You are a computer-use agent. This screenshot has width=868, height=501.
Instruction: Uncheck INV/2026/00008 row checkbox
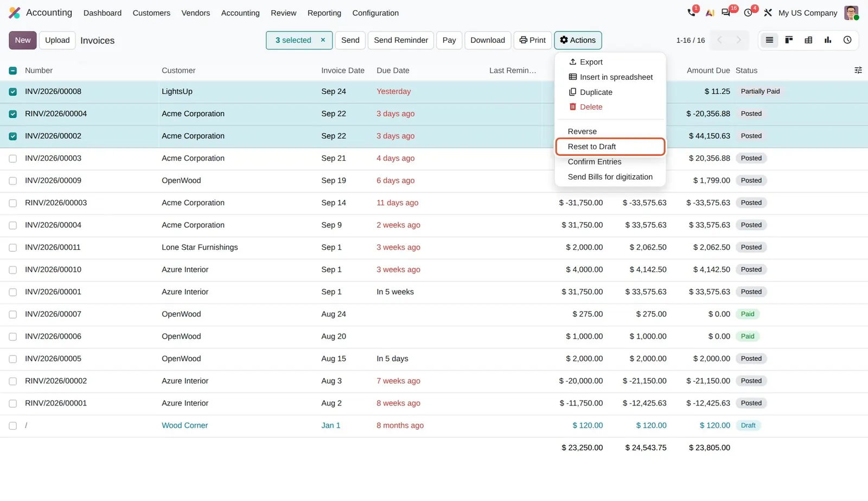(x=12, y=92)
